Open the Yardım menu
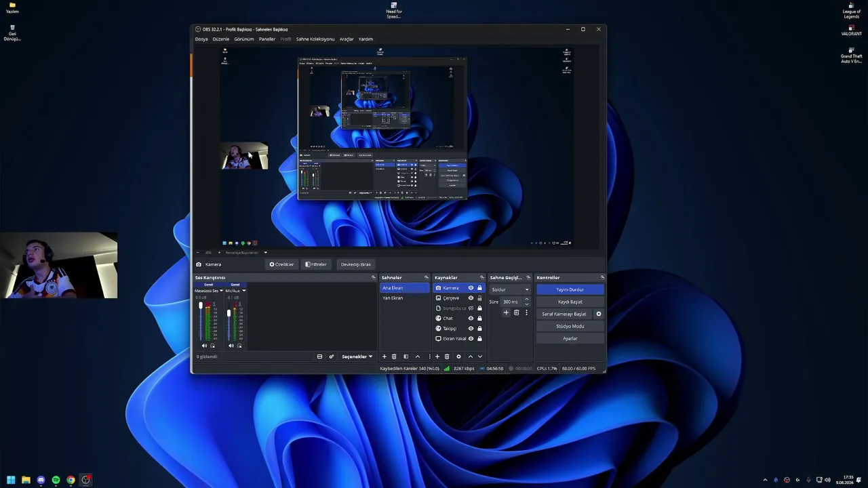Screen dimensions: 868x488 (x=366, y=39)
